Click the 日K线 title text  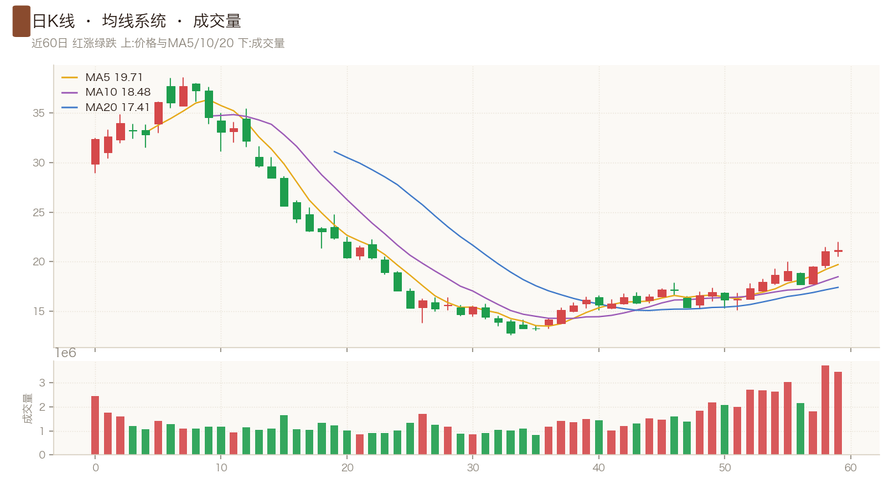[54, 21]
